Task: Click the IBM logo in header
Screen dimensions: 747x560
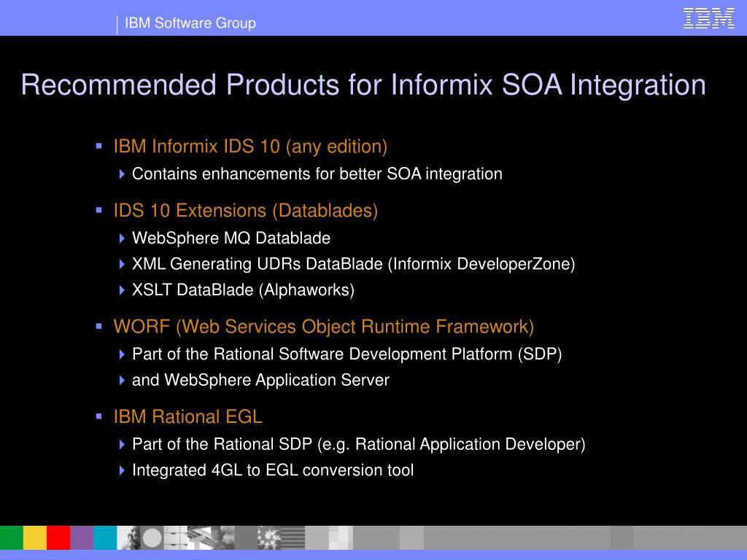Action: point(709,18)
